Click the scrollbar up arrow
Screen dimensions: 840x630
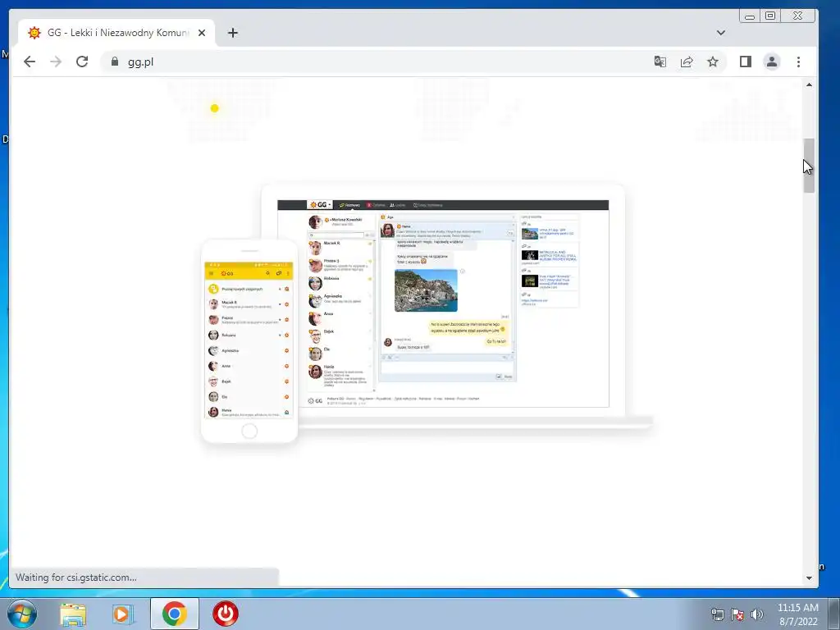809,84
